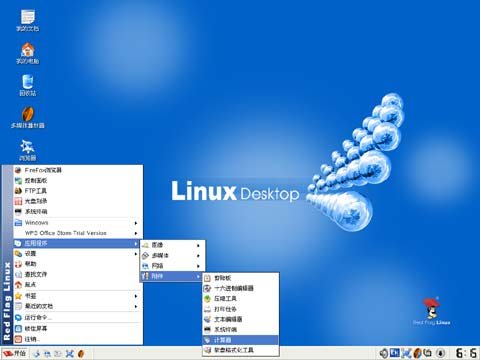Open Find Files (查找文件) entry
This screenshot has width=480, height=360.
[x=78, y=274]
